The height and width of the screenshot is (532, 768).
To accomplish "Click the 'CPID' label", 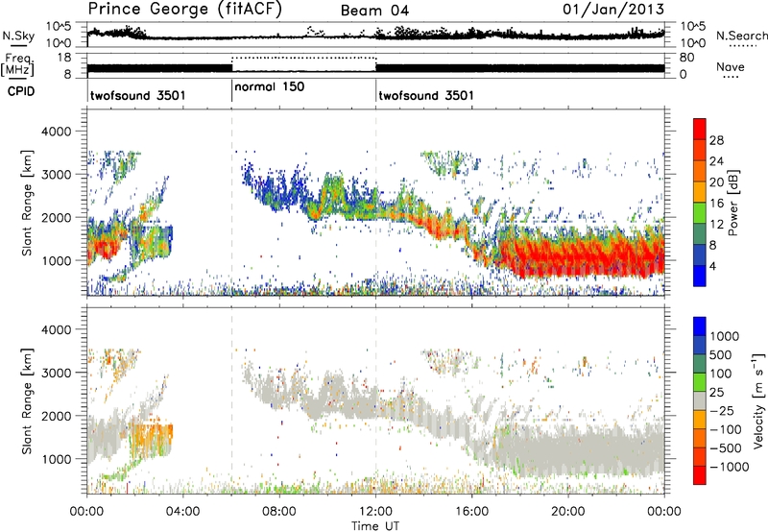I will coord(21,91).
